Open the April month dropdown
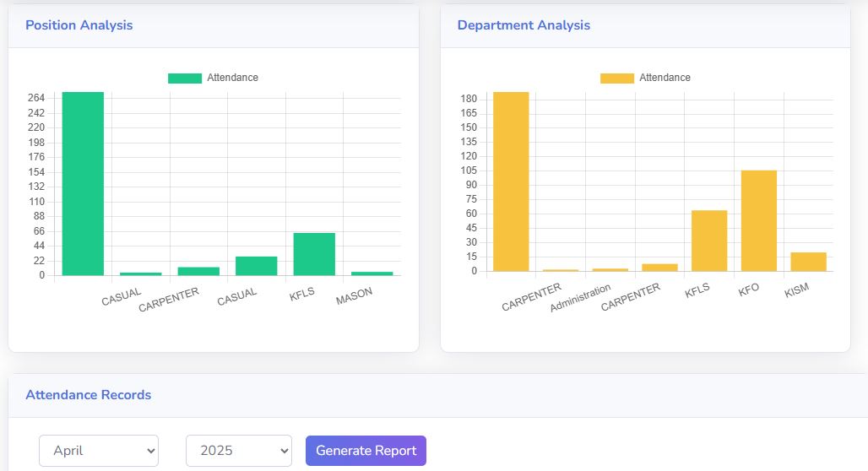868x471 pixels. click(98, 451)
